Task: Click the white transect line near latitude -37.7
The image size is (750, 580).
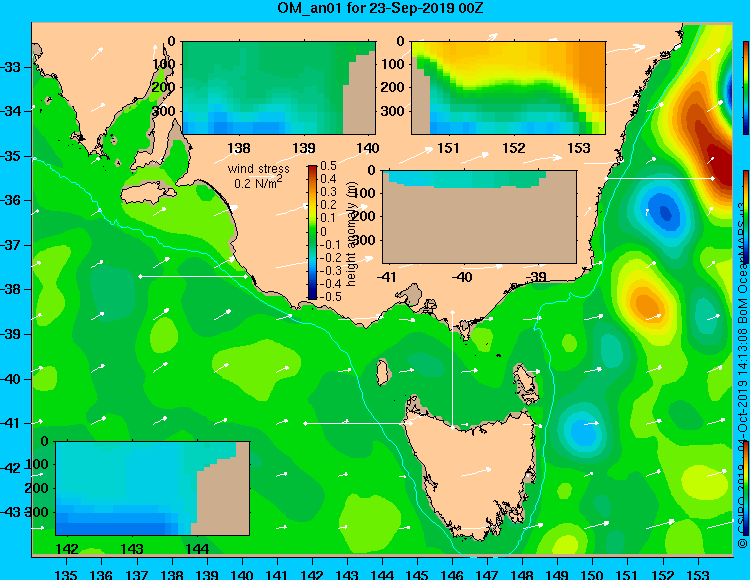Action: point(193,276)
